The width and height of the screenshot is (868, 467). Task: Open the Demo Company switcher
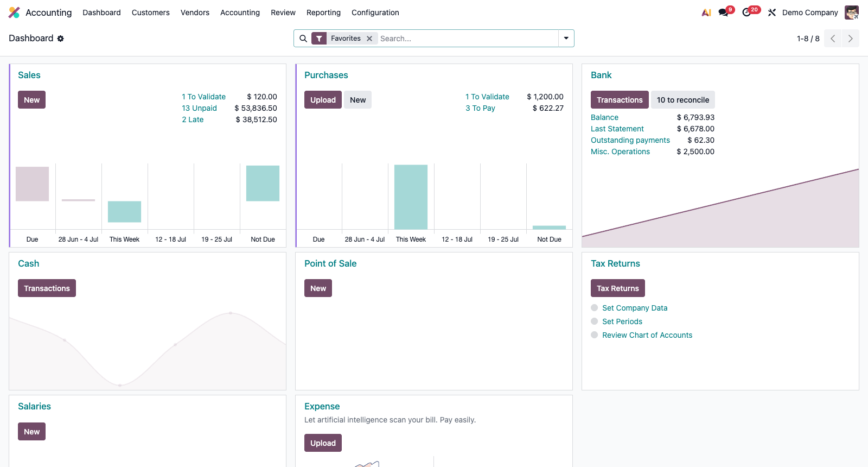point(810,12)
